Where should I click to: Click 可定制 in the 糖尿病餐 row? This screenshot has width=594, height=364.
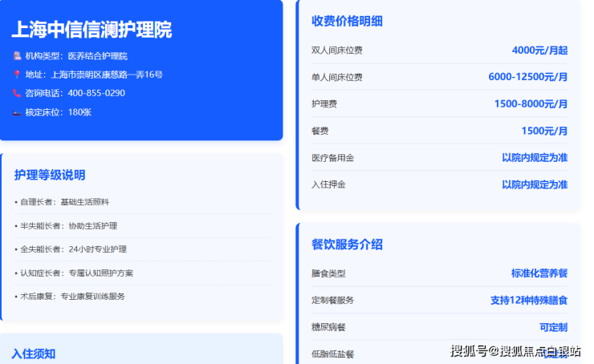(553, 327)
